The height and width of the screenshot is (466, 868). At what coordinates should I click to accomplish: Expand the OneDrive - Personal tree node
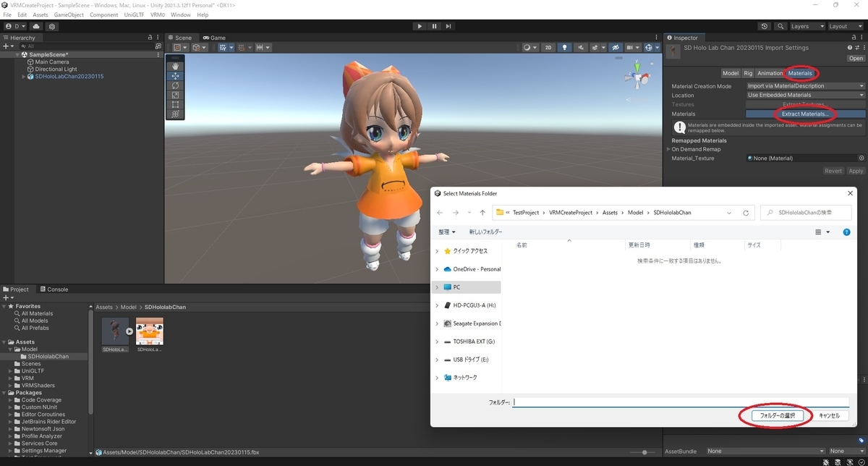(x=437, y=269)
